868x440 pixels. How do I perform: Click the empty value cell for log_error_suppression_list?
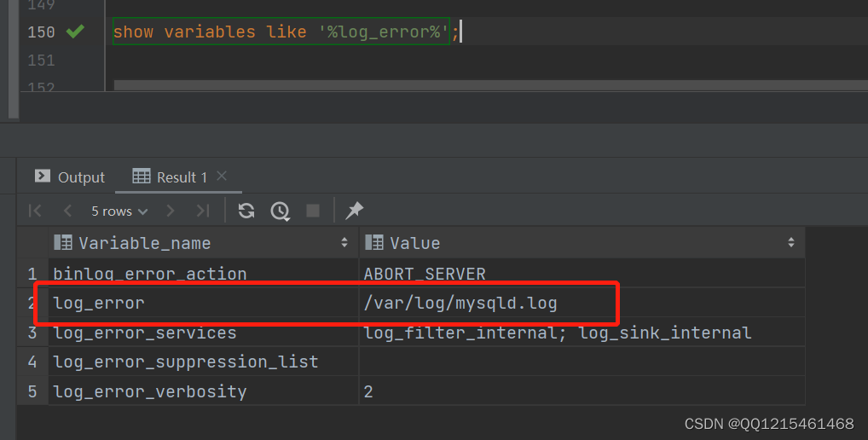pyautogui.click(x=582, y=362)
